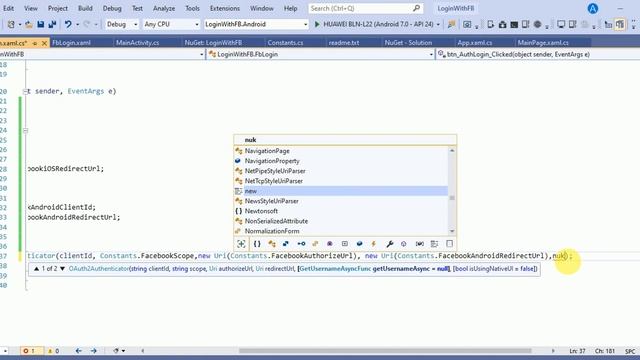
Task: Open the Analyze menu
Action: 164,8
